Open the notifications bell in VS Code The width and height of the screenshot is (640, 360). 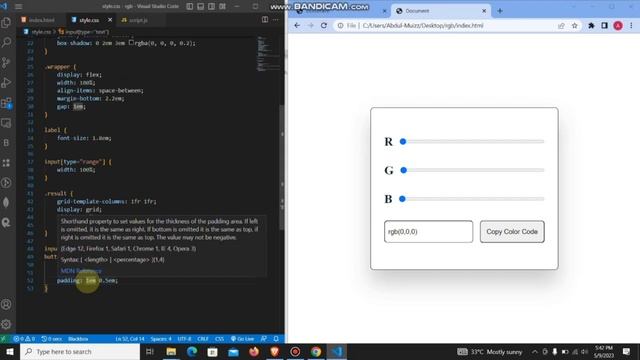[x=276, y=339]
